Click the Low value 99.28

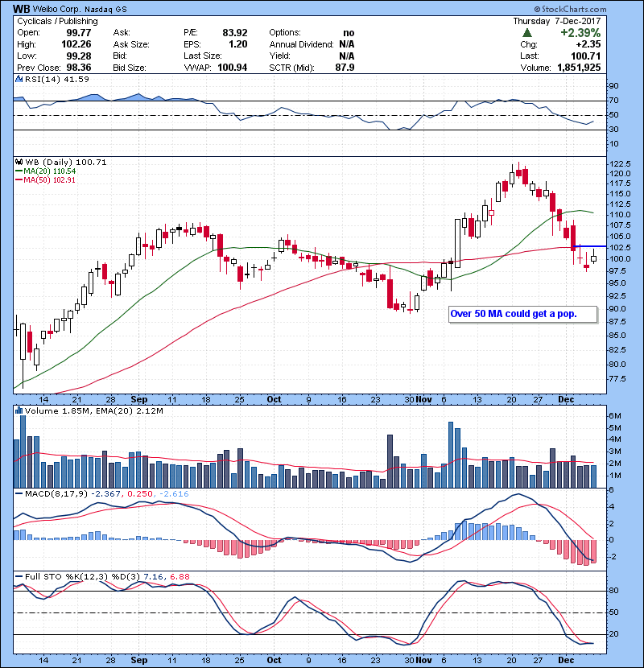[x=79, y=56]
